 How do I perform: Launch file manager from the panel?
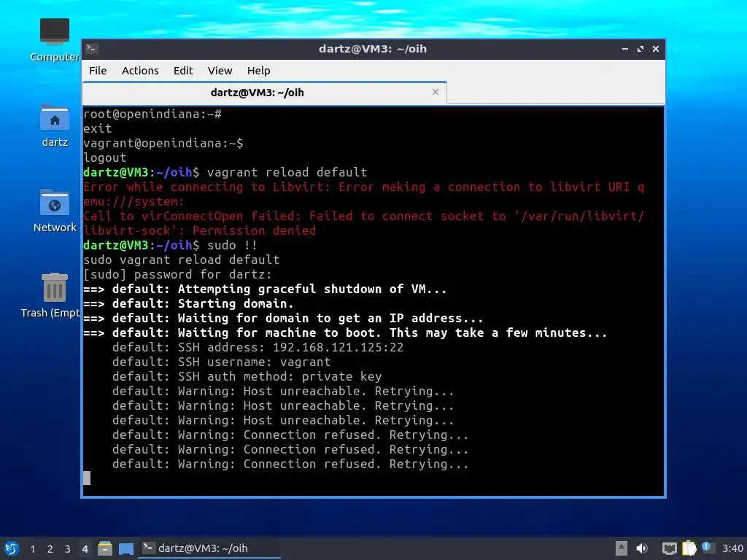(105, 548)
